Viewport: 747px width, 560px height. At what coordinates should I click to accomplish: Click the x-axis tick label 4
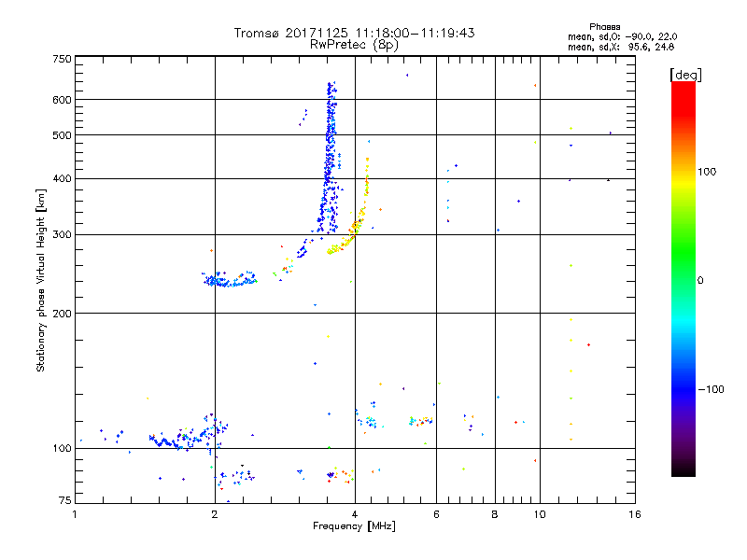coord(355,514)
